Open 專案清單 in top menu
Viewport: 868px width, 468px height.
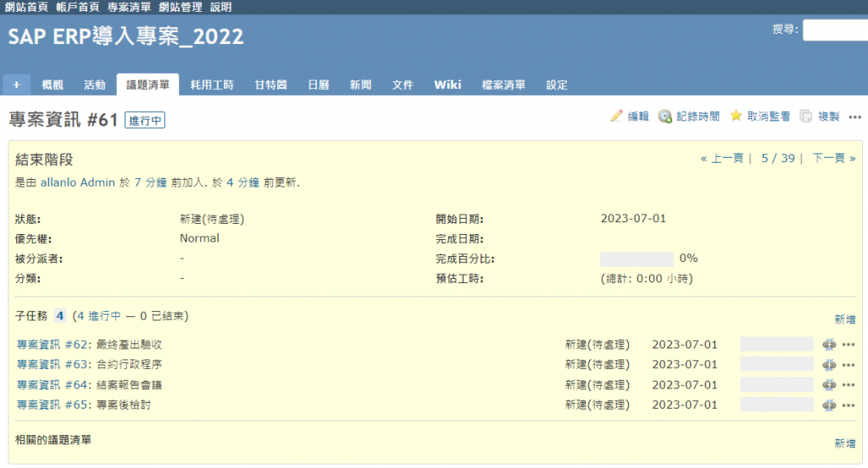(129, 7)
